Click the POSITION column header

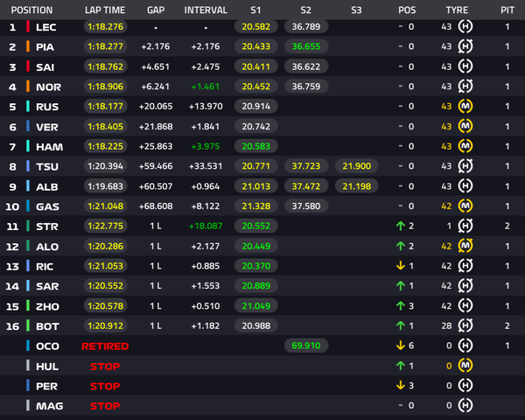31,10
